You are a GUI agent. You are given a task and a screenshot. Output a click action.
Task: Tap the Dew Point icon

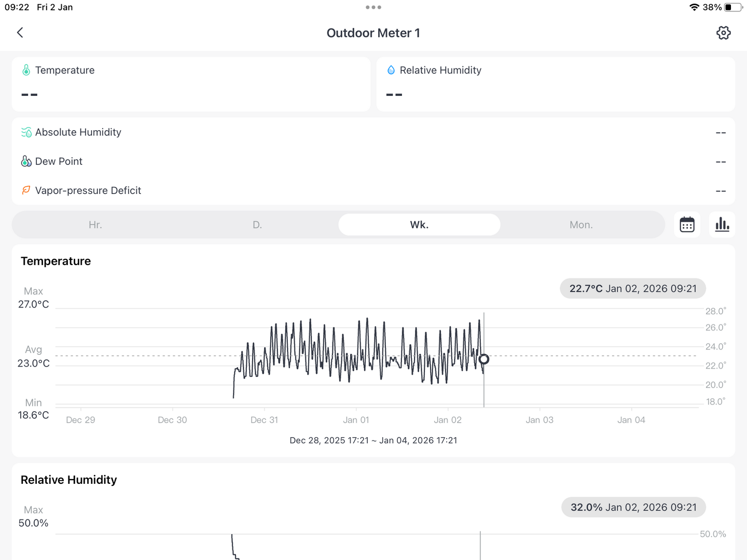26,161
